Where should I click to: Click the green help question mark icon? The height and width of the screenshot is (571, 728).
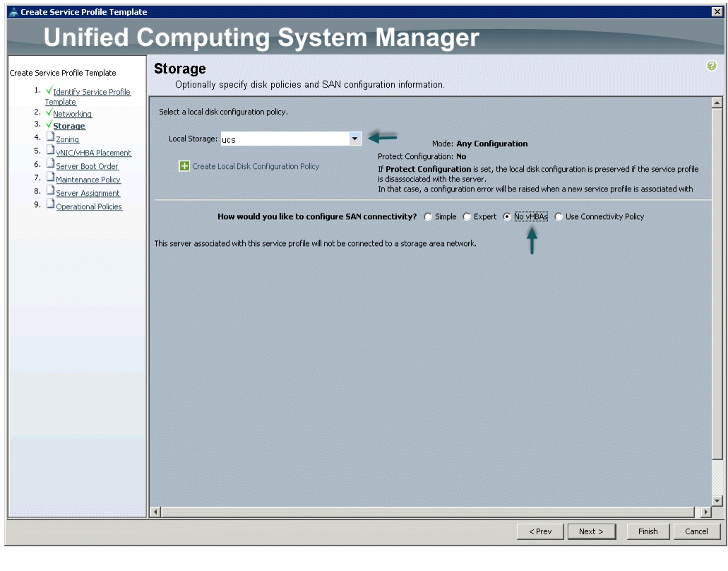tap(711, 66)
